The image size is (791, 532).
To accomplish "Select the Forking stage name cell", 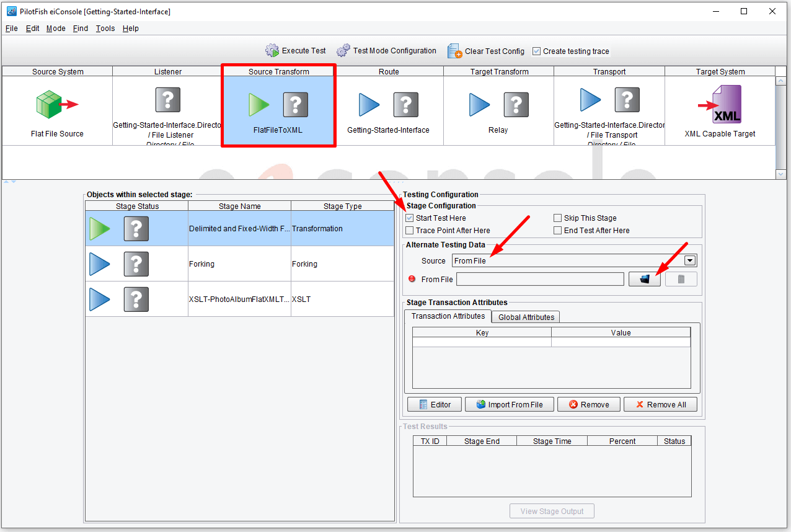I will click(x=240, y=264).
